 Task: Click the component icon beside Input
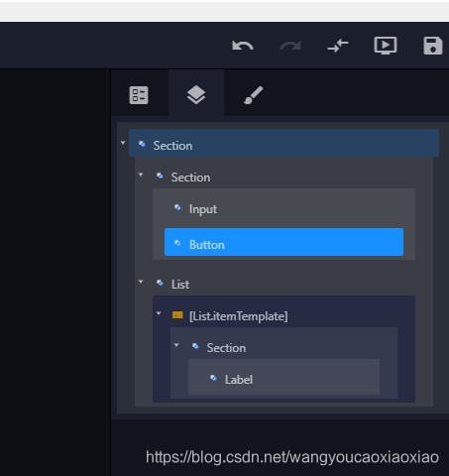click(x=177, y=207)
